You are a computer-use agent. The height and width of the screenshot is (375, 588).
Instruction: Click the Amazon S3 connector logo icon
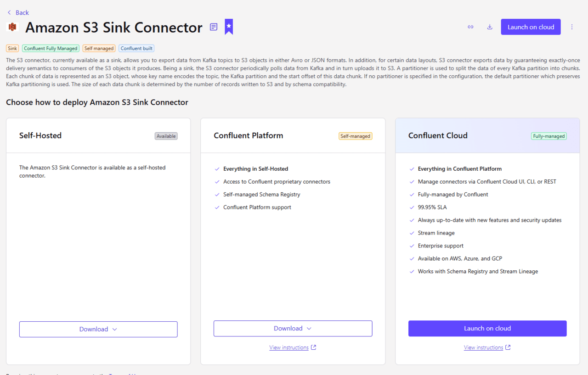12,27
